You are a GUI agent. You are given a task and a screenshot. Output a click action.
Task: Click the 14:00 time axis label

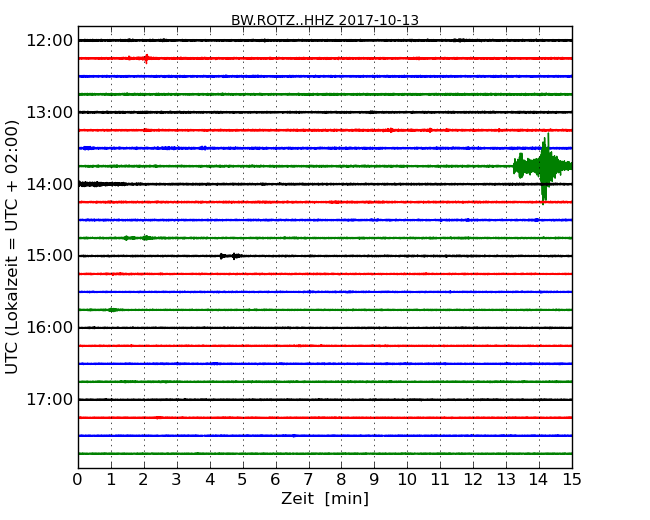pyautogui.click(x=49, y=184)
